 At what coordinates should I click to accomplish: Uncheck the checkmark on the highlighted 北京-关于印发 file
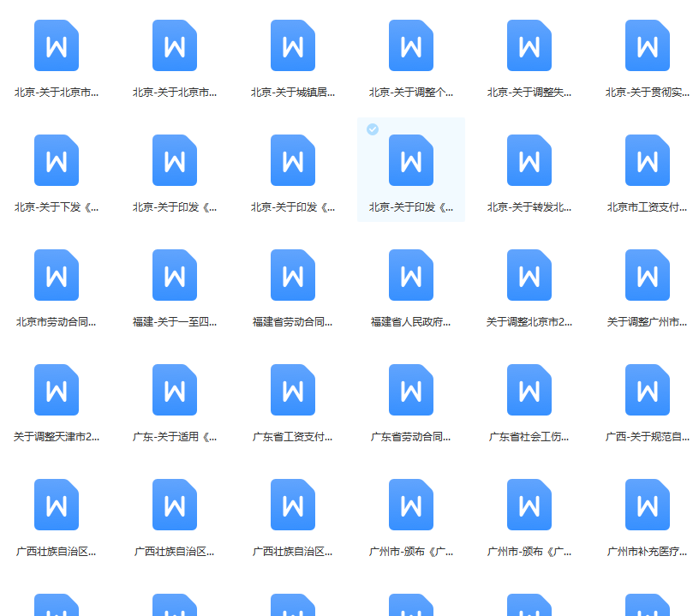(x=373, y=129)
